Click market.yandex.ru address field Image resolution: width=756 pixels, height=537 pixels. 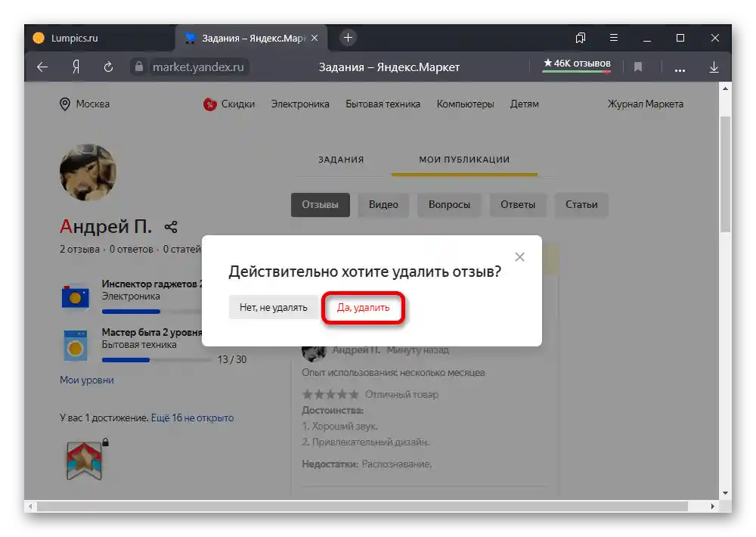[198, 67]
